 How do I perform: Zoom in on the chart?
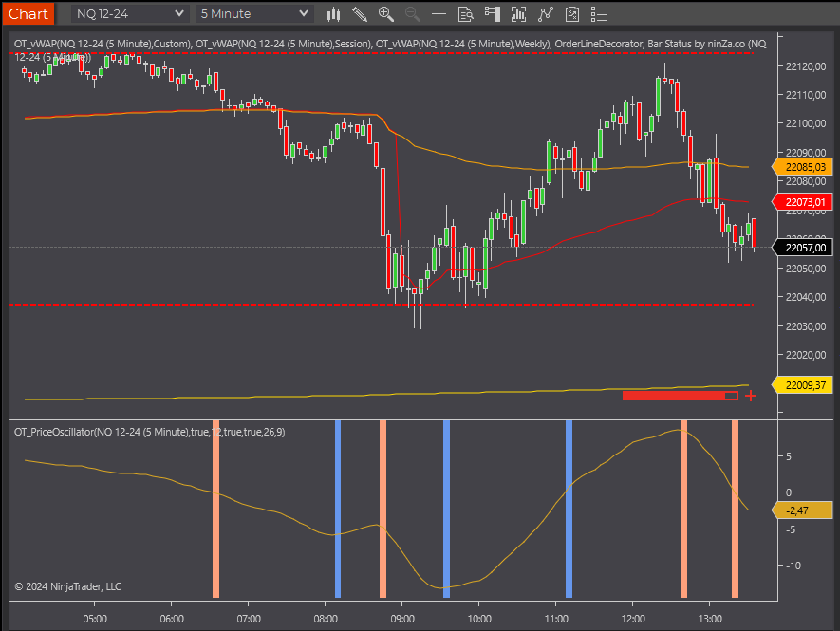coord(387,13)
